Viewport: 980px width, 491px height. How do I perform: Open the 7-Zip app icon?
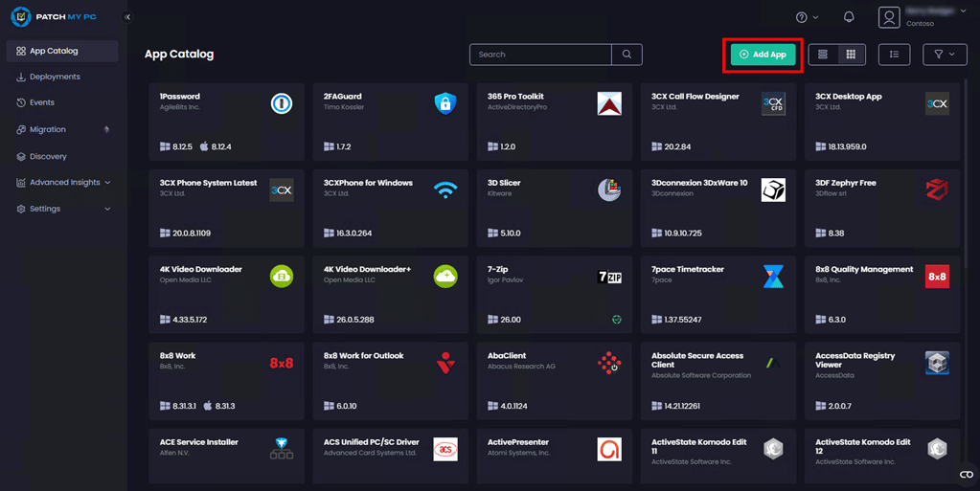pos(609,277)
